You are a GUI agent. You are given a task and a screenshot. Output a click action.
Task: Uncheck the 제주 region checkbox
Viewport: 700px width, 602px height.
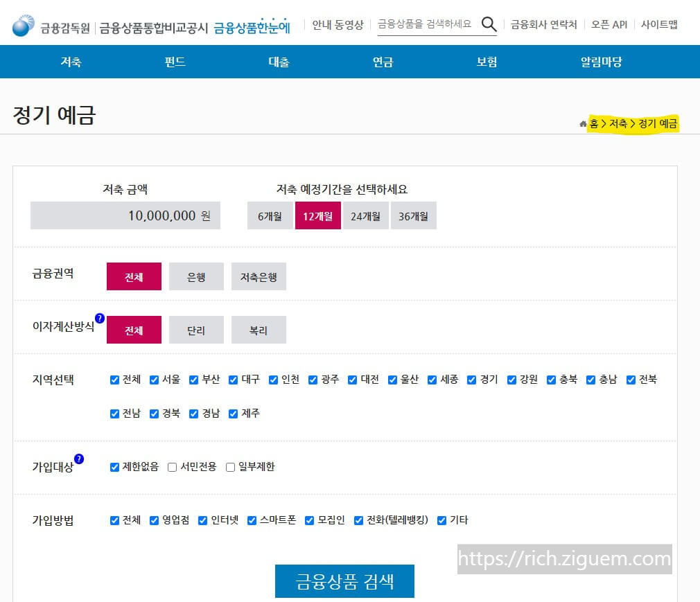[x=233, y=414]
